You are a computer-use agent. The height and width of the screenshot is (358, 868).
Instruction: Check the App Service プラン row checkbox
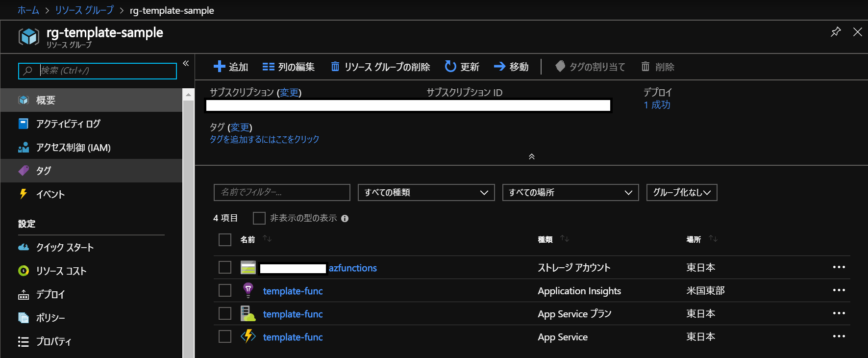pos(225,313)
